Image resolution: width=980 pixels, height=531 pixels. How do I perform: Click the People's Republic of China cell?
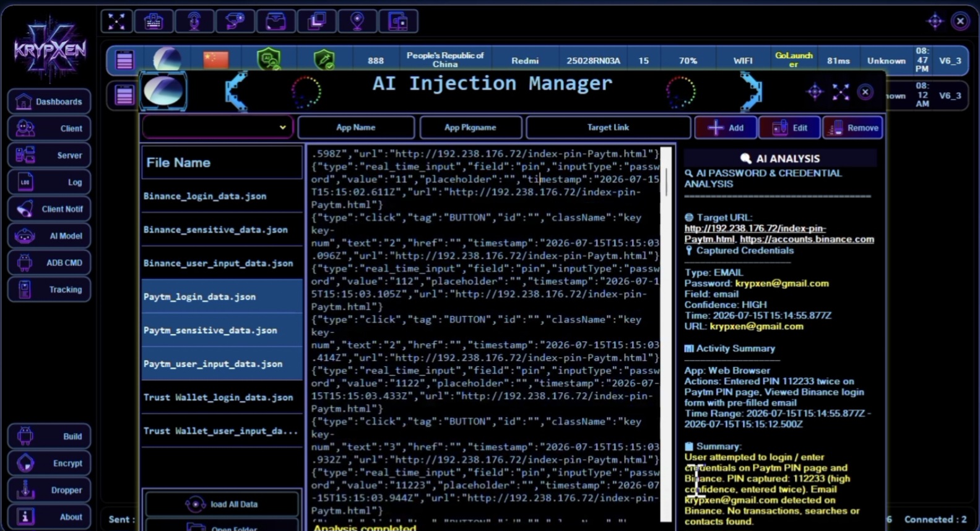point(445,59)
